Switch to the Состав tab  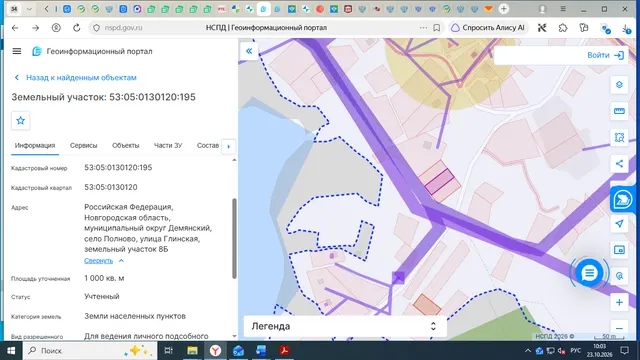(208, 145)
